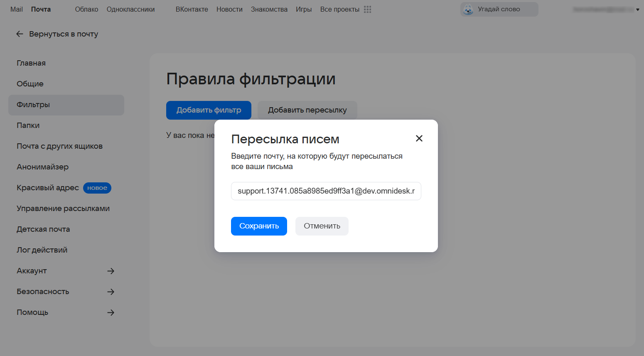This screenshot has width=644, height=356.
Task: Open Почта in top navigation
Action: [41, 9]
